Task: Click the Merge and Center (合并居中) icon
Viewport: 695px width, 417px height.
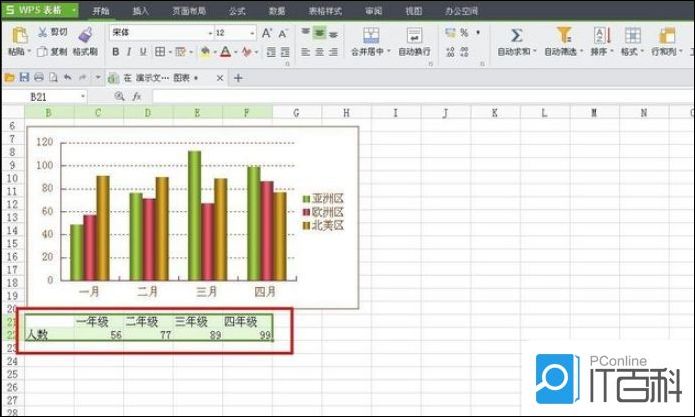Action: pyautogui.click(x=371, y=35)
